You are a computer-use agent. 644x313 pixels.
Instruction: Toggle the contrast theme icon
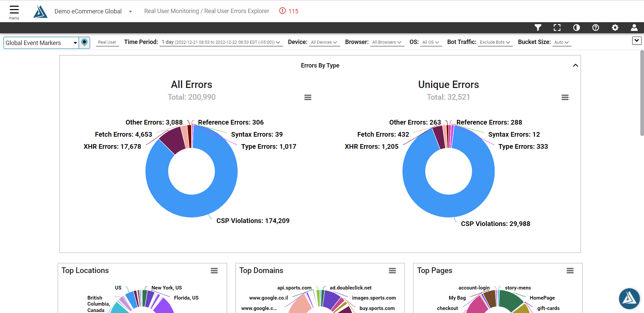coord(577,28)
